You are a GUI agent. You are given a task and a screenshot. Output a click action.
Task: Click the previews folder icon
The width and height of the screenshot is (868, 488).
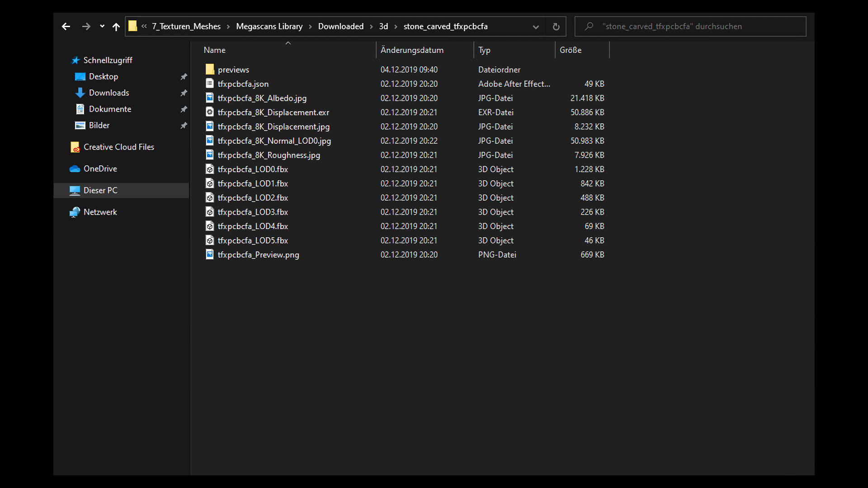tap(210, 69)
